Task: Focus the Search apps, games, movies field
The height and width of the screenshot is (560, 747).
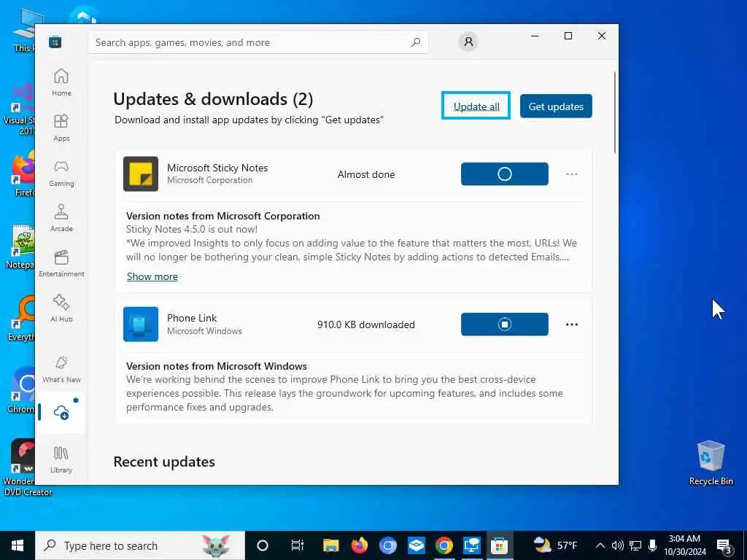Action: [258, 42]
